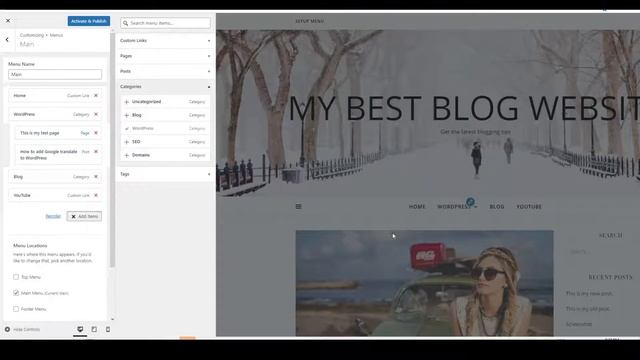Click the featured post image in preview

(424, 283)
